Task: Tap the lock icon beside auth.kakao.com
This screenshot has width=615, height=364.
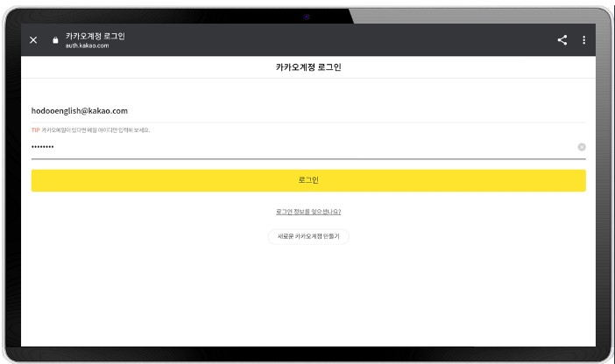Action: pos(55,40)
